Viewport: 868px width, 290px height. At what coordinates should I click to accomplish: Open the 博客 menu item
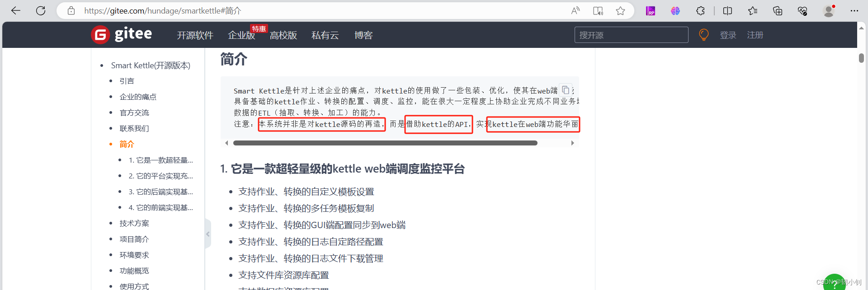[363, 35]
